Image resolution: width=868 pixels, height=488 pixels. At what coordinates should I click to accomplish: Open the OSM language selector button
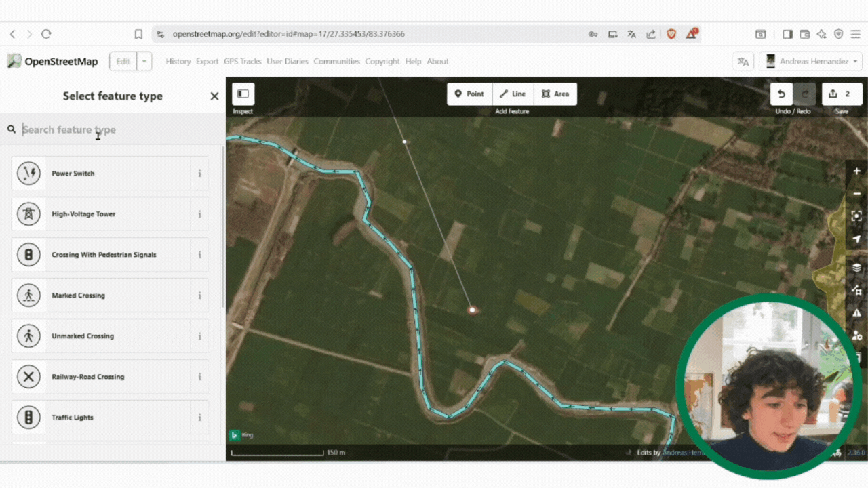(743, 61)
